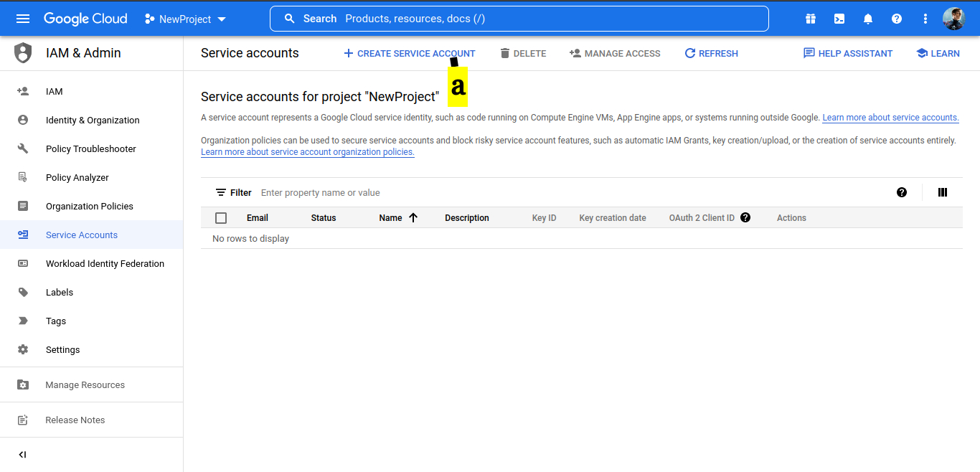Open column display options icon
The width and height of the screenshot is (980, 472).
tap(943, 192)
